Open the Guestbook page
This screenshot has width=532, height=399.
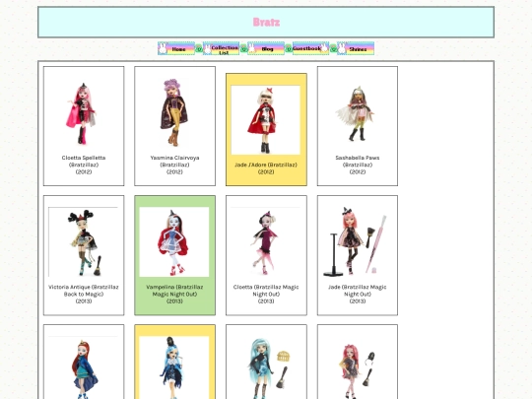tap(310, 48)
